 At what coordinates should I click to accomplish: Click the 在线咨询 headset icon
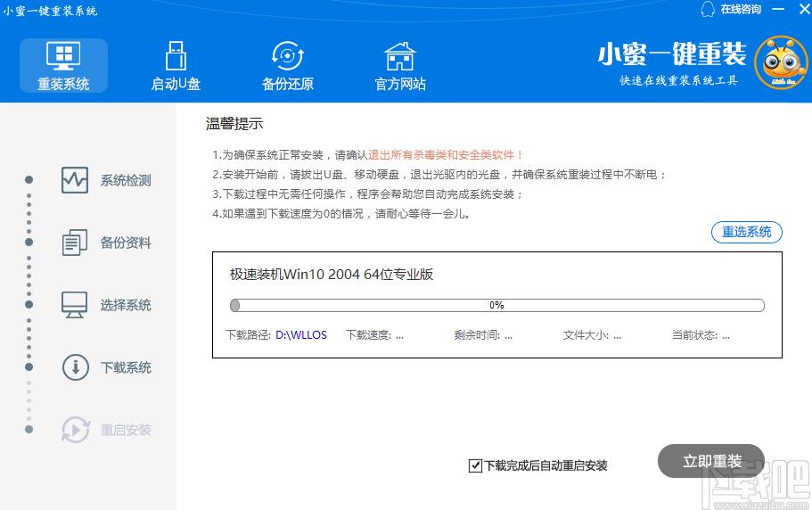tap(708, 9)
